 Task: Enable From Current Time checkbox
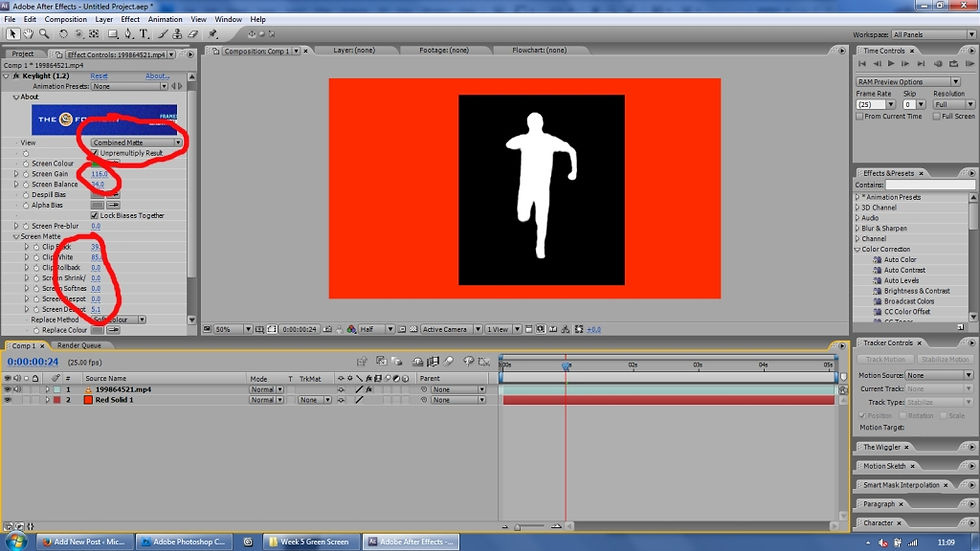click(859, 116)
